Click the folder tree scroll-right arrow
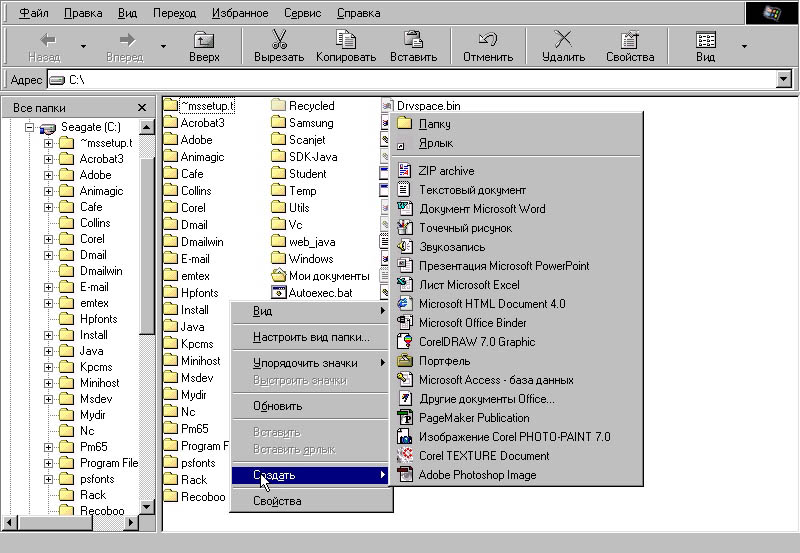The image size is (800, 553). coord(131,522)
